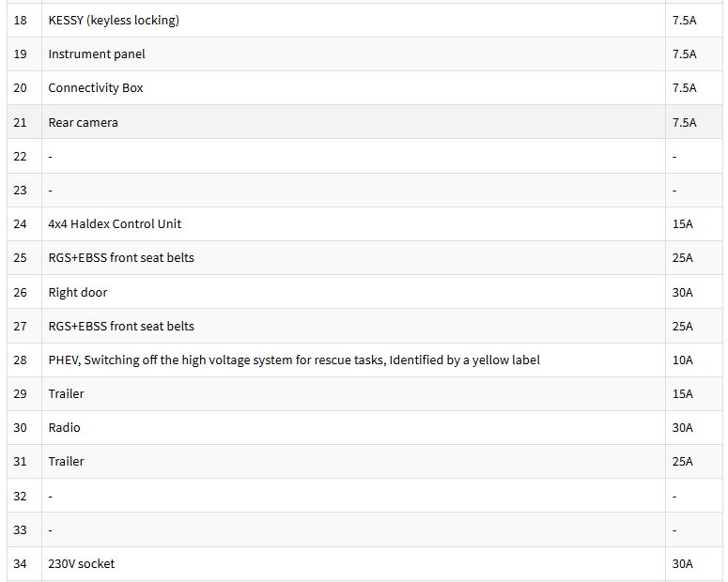Select the Instrument panel row text
This screenshot has width=728, height=582.
(x=97, y=54)
